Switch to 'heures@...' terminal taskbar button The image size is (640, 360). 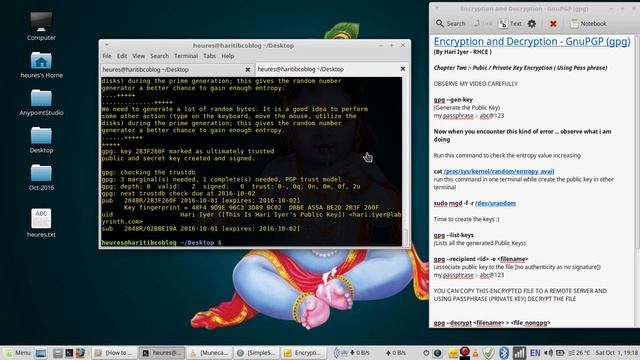pyautogui.click(x=161, y=353)
